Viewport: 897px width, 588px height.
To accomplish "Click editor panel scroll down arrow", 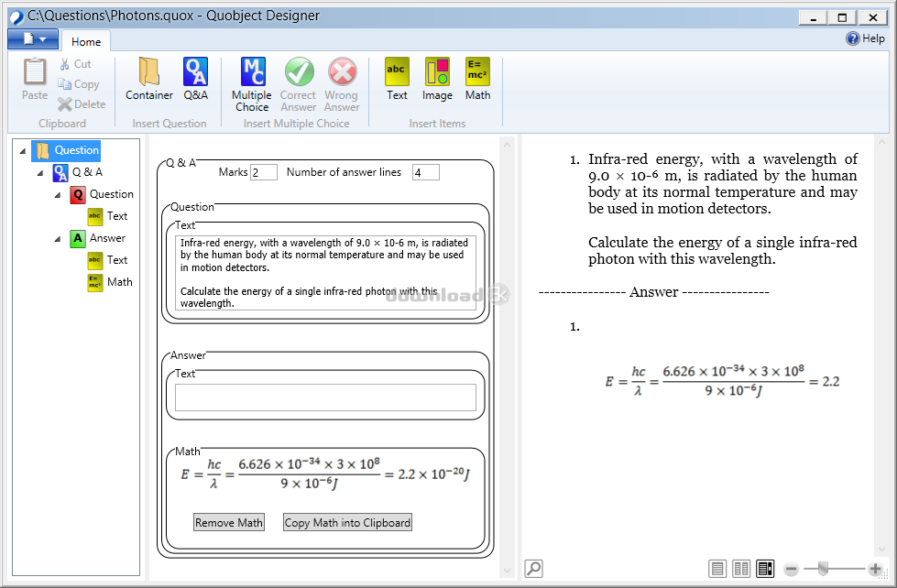I will pos(507,571).
